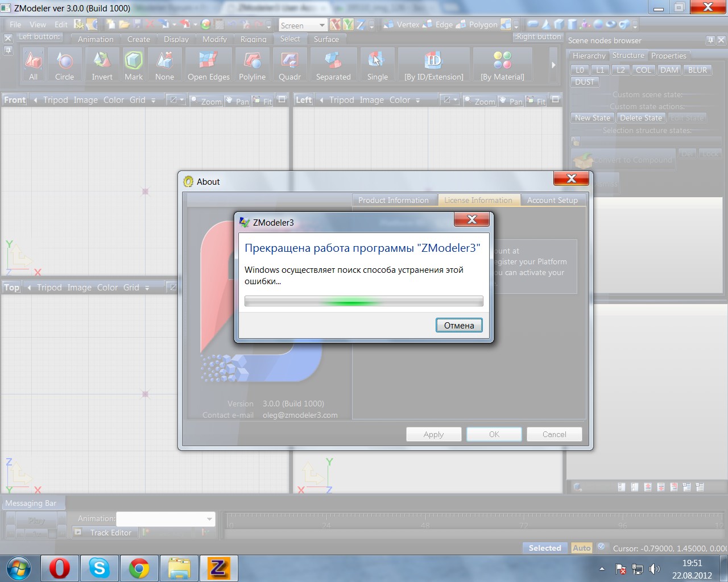This screenshot has height=582, width=728.
Task: Expand the Left viewport options arrow
Action: tap(417, 100)
